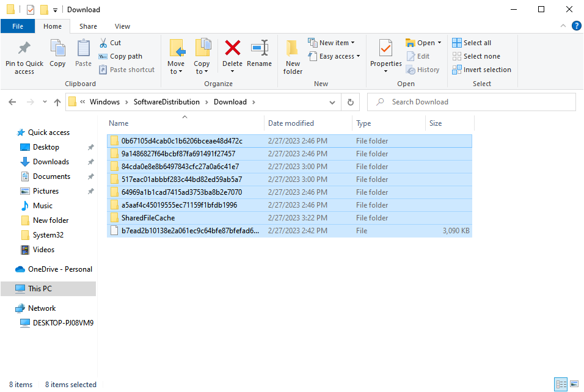Click the Cut scissors icon
Screen dimensions: 584x392
point(103,43)
